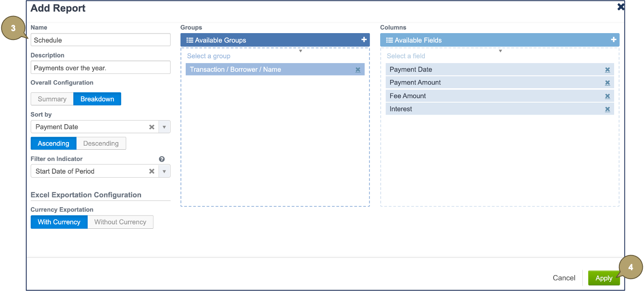The image size is (644, 291).
Task: Click the green Apply button
Action: pyautogui.click(x=603, y=278)
